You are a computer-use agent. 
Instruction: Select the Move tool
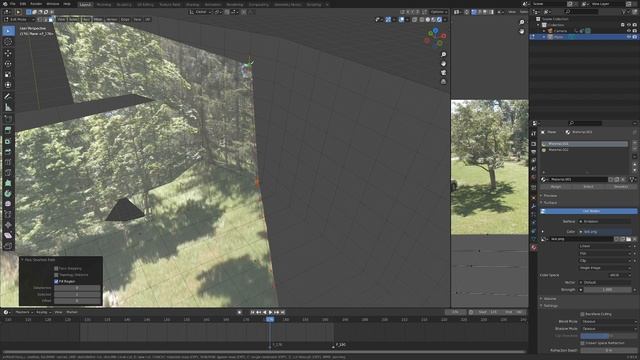[x=8, y=53]
